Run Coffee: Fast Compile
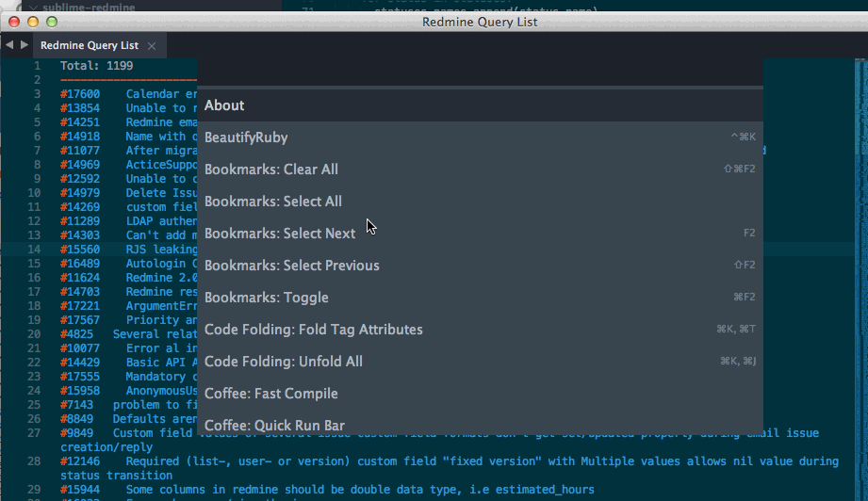Screen dimensions: 868x501 480,394
